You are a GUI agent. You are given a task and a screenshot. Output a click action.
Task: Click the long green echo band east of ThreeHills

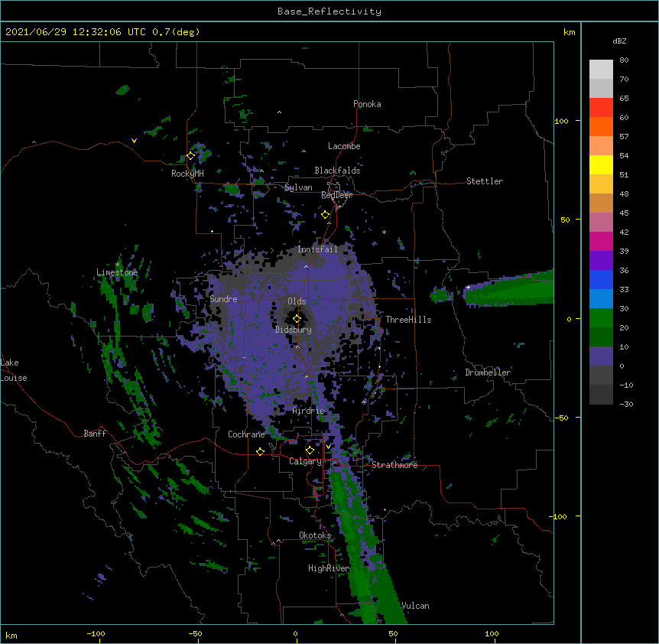pyautogui.click(x=510, y=290)
